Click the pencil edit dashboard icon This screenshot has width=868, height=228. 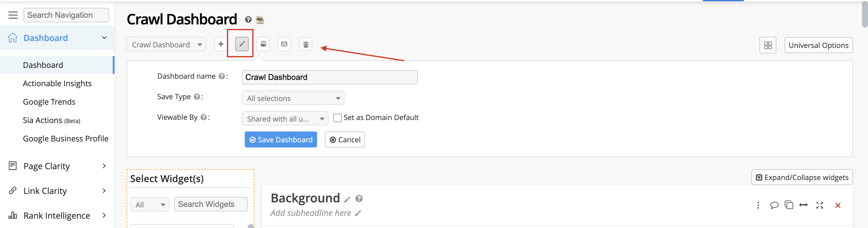242,44
